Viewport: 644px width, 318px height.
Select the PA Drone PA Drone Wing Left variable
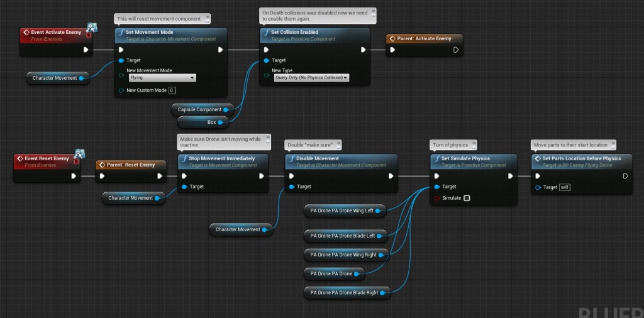(345, 211)
